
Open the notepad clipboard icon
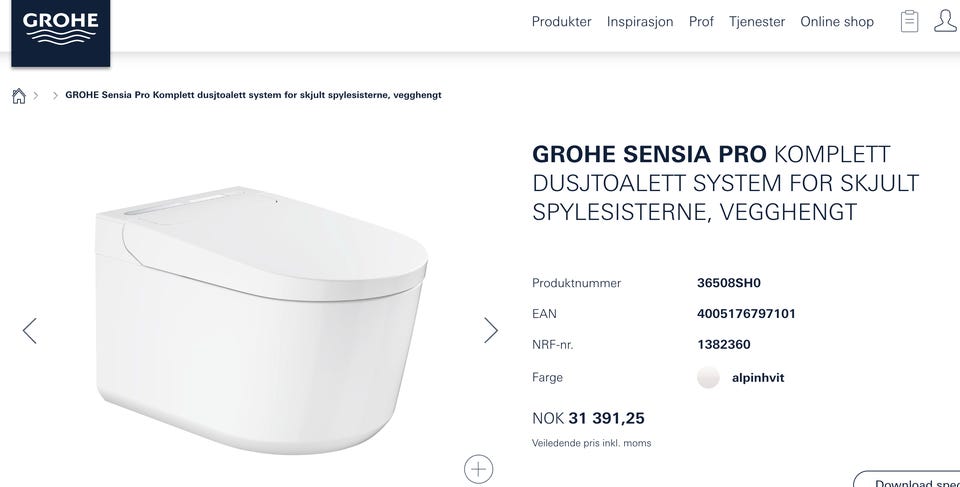tap(909, 21)
